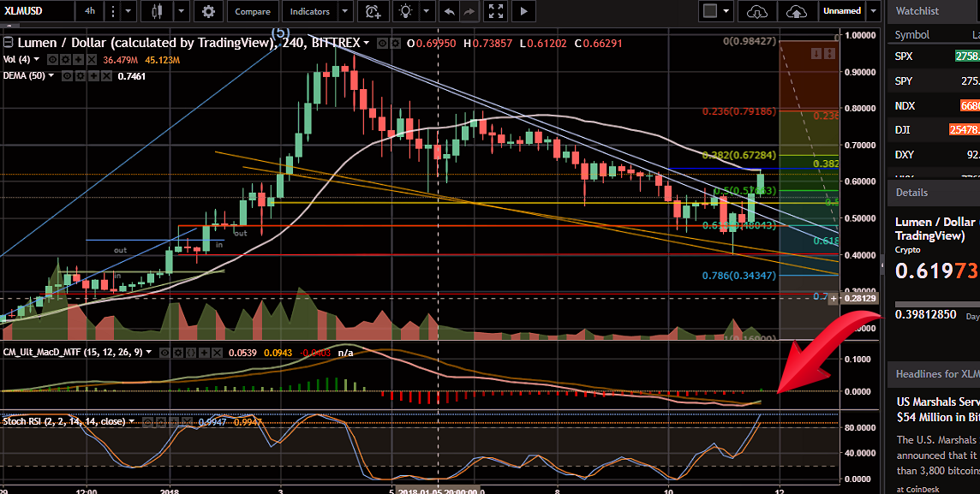
Task: Remove DEMA (50) indicator with X
Action: [x=106, y=76]
